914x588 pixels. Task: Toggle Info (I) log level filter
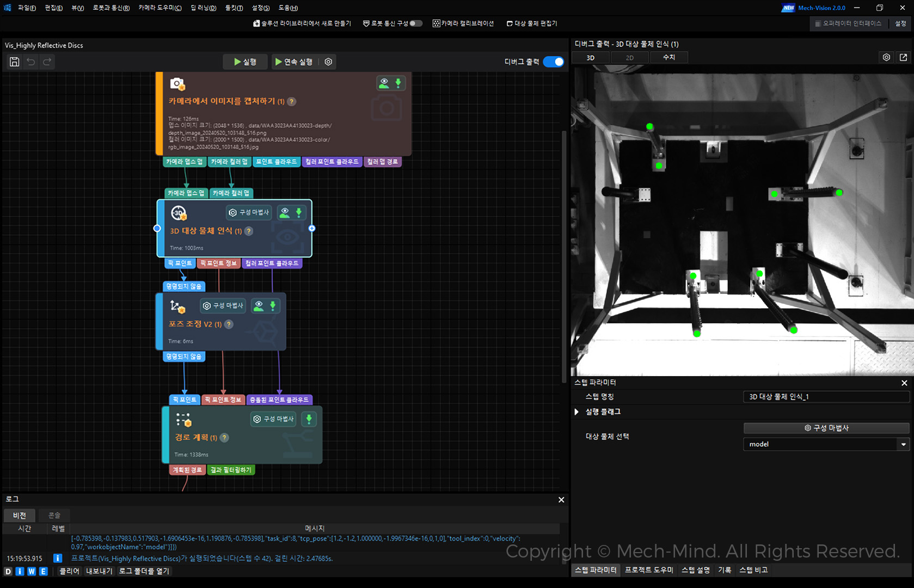tap(20, 571)
